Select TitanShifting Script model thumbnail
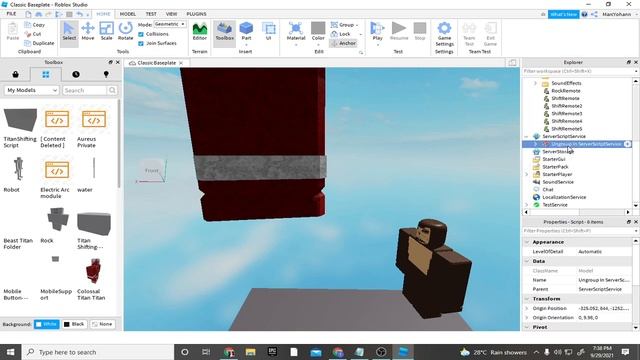Screen dimensions: 640x360 click(x=20, y=120)
